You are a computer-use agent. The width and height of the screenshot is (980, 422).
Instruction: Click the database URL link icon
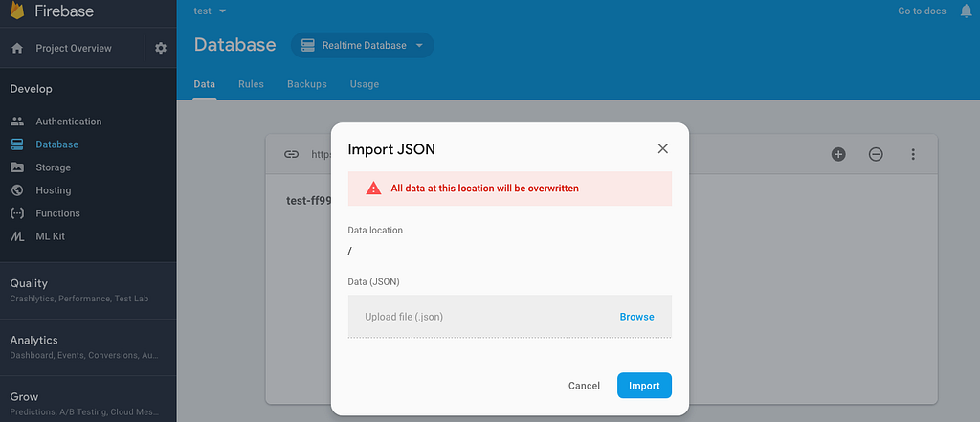pyautogui.click(x=291, y=154)
